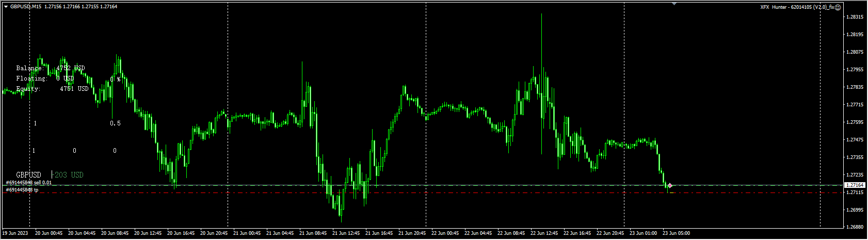Click time axis label 22 Jun 00:45
868x240 pixels.
pyautogui.click(x=445, y=233)
